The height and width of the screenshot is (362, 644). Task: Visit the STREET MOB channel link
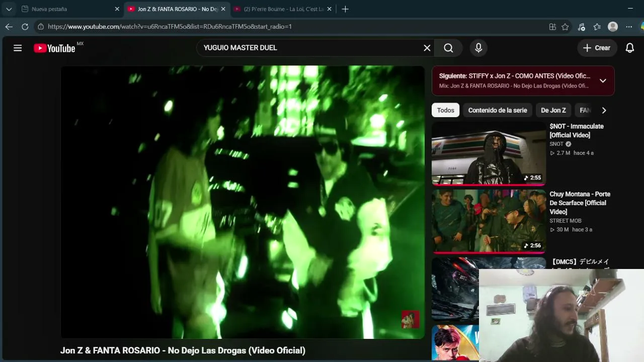(x=566, y=221)
